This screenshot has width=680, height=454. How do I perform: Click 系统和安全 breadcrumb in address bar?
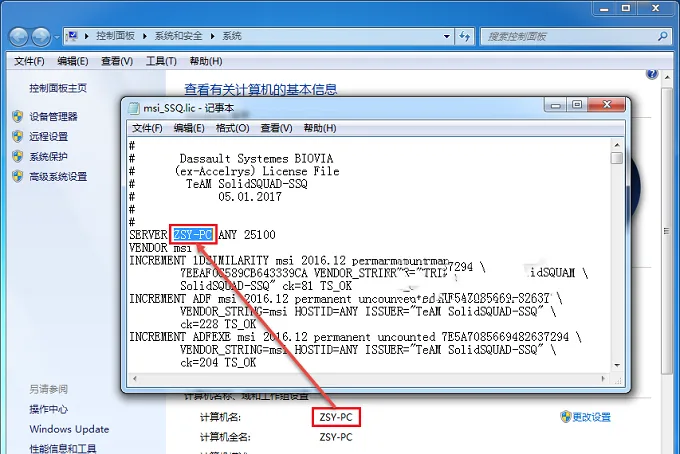click(178, 36)
